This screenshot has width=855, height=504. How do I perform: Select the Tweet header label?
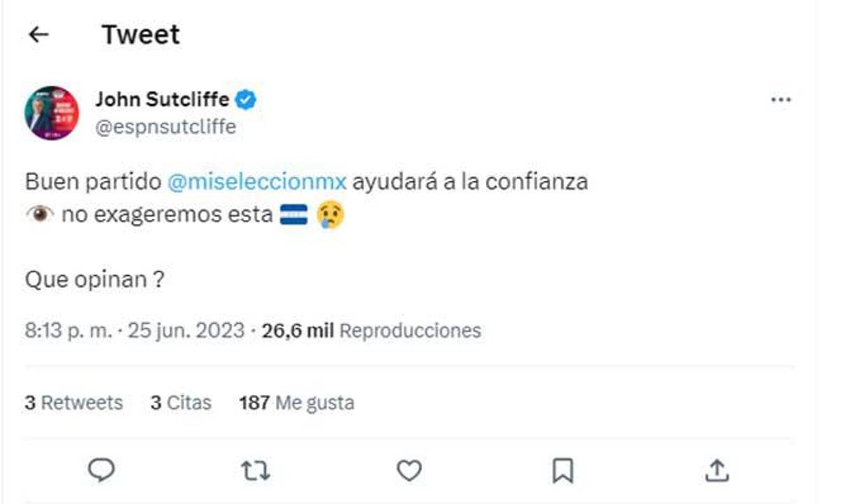[140, 33]
